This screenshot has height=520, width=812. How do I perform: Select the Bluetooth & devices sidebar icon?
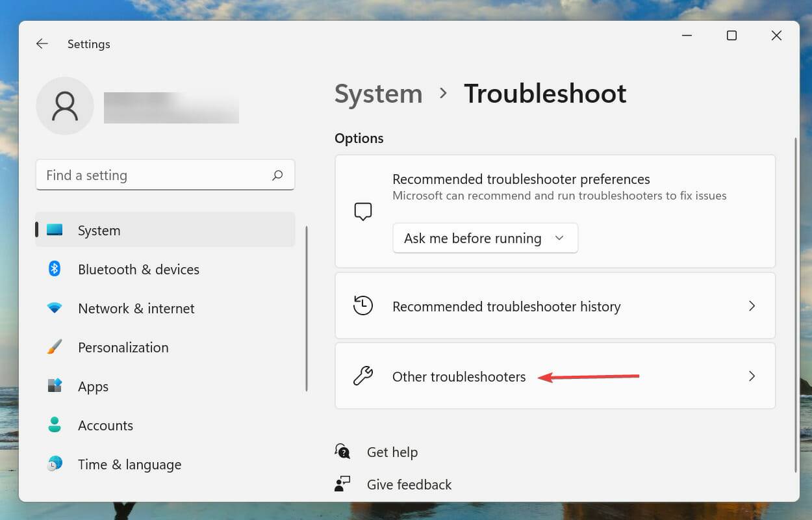click(x=55, y=269)
